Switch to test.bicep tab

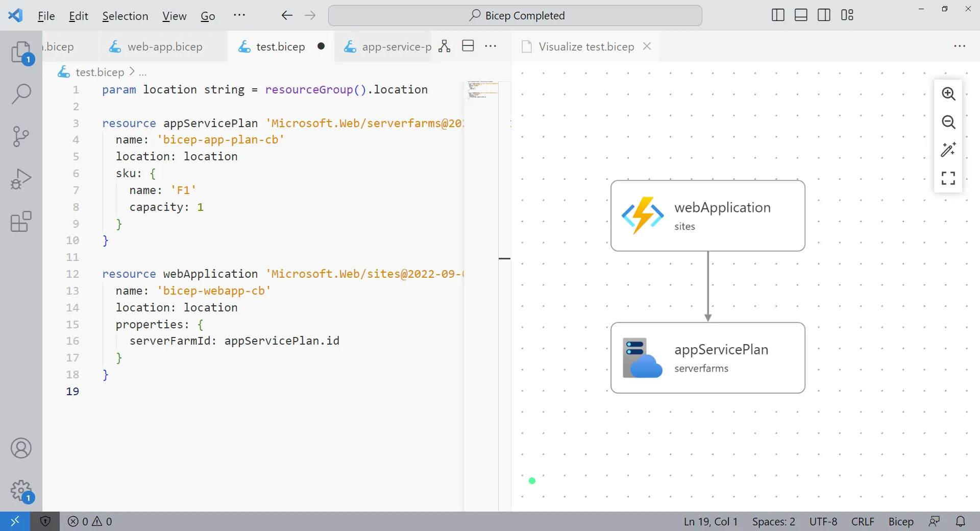(280, 46)
